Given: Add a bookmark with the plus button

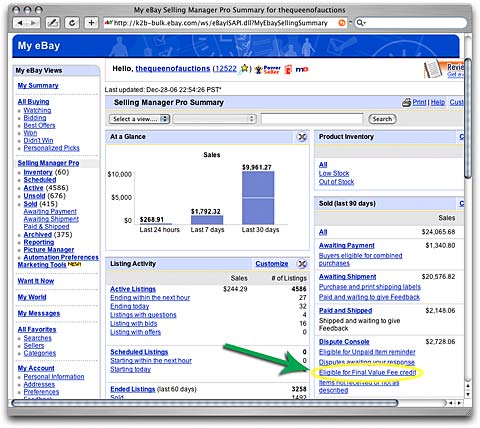Looking at the screenshot, I should pos(91,23).
